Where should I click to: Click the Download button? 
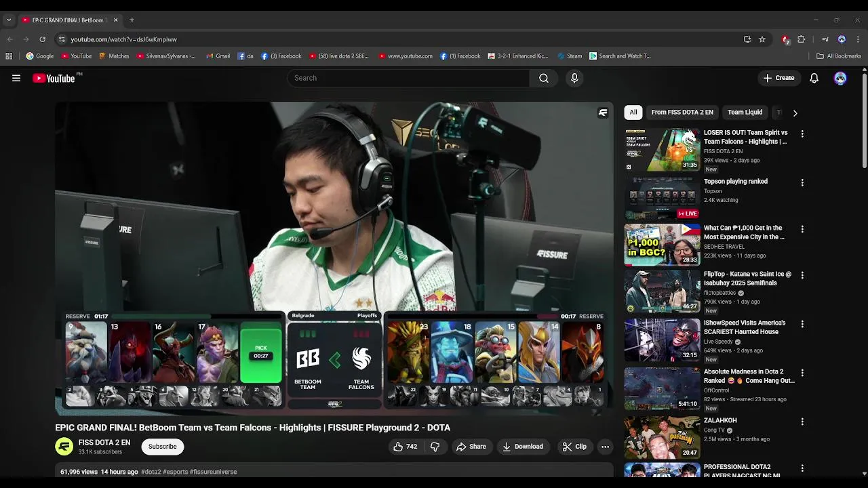pyautogui.click(x=523, y=447)
